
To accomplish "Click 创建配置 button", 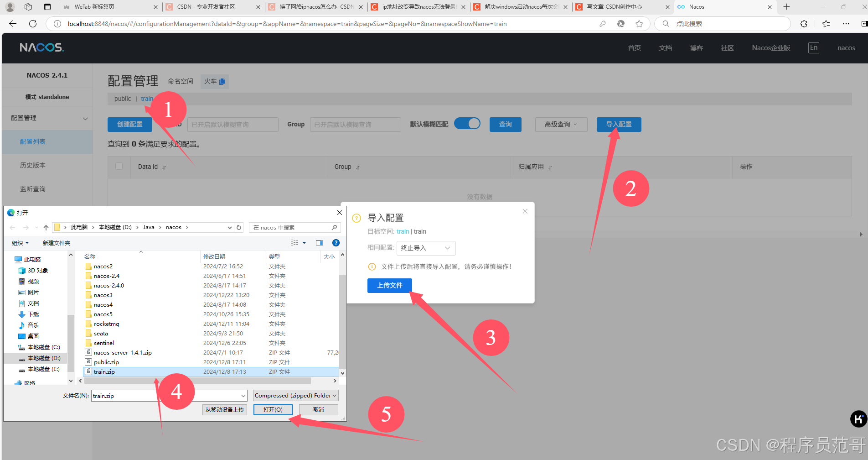I will pos(130,124).
